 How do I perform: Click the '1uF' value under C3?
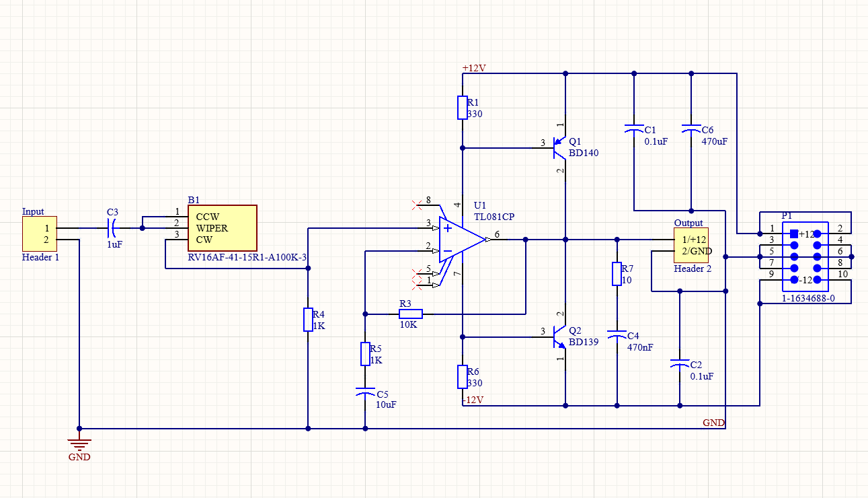(x=114, y=245)
